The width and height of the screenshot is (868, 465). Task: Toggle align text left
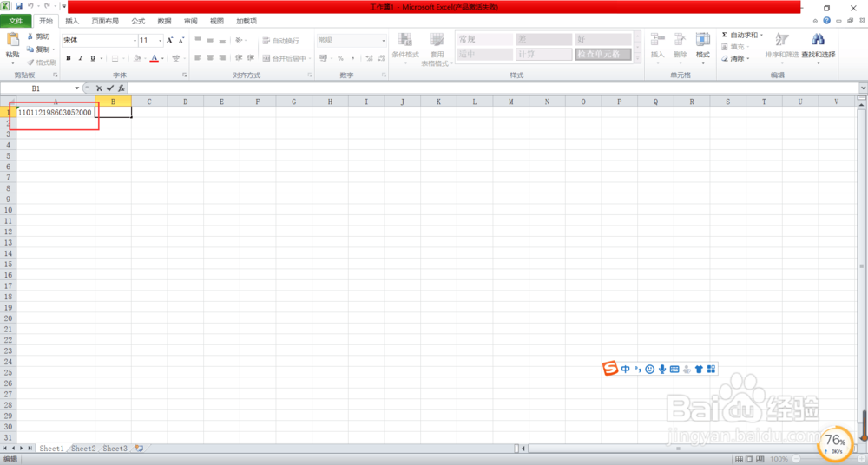[x=198, y=57]
